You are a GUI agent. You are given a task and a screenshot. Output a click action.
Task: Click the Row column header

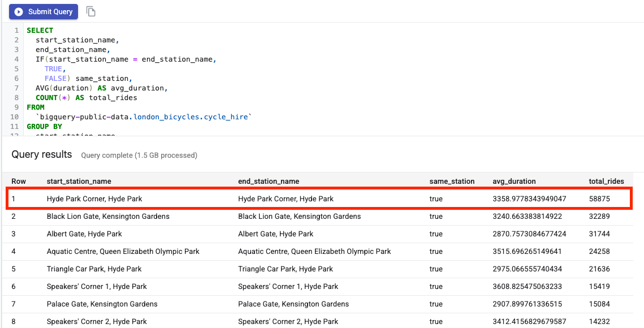(19, 182)
